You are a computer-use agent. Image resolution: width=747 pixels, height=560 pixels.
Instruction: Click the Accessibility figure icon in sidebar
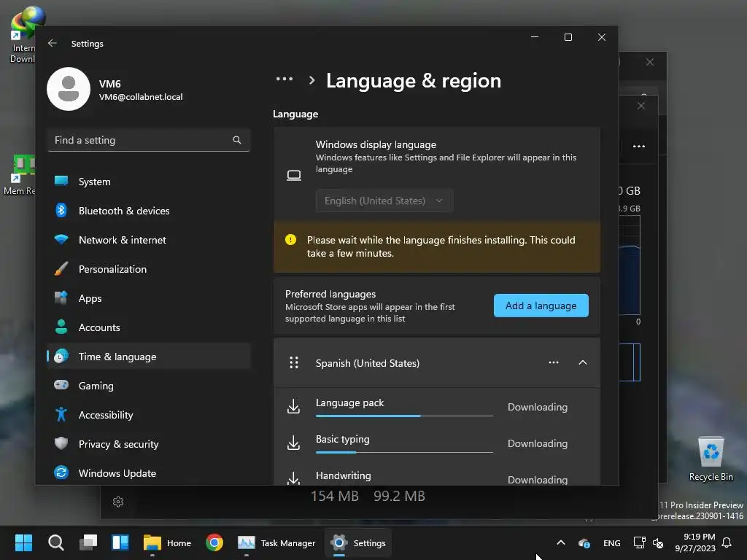pos(61,414)
